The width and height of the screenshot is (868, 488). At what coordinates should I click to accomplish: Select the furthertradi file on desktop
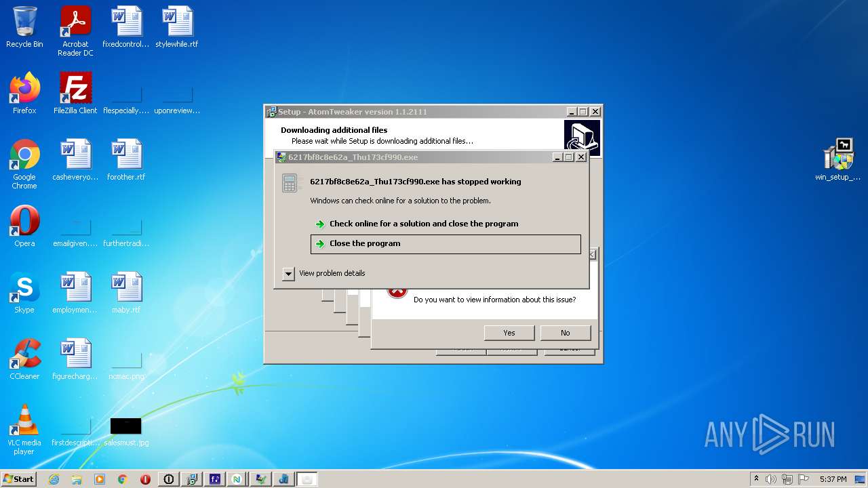click(126, 233)
